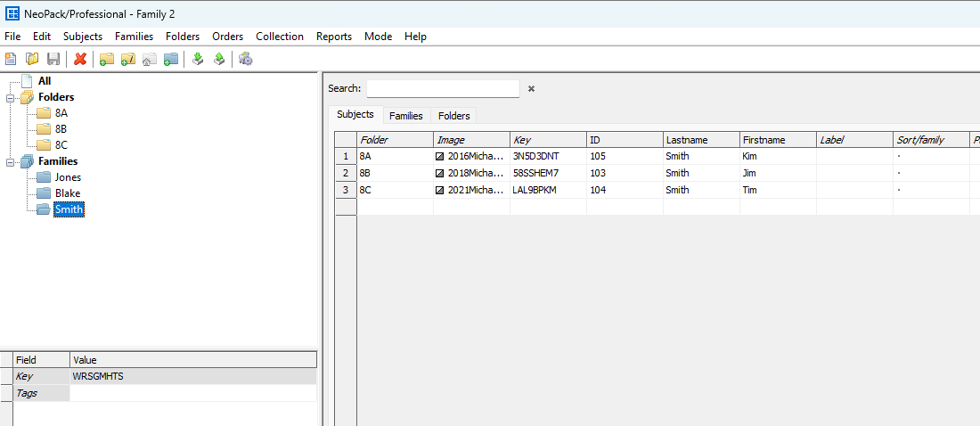Screen dimensions: 980x426
Task: Click the open folder toolbar icon
Action: [32, 59]
